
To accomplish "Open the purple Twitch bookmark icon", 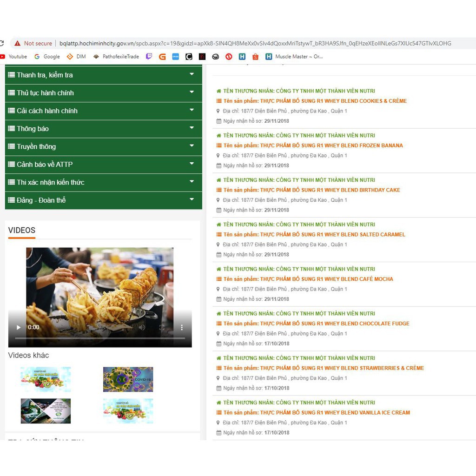I will 149,56.
